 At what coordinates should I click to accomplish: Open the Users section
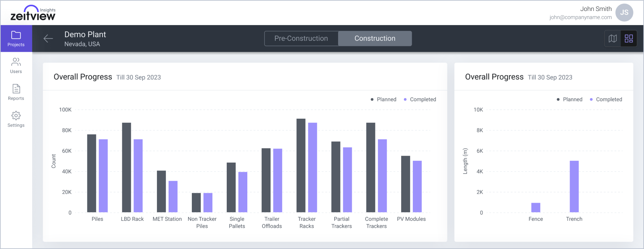[x=16, y=66]
